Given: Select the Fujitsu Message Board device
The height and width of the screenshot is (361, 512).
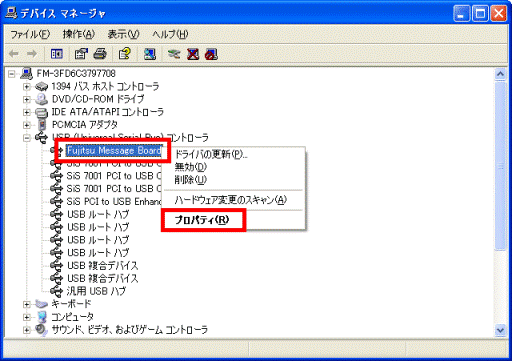Looking at the screenshot, I should (x=114, y=151).
